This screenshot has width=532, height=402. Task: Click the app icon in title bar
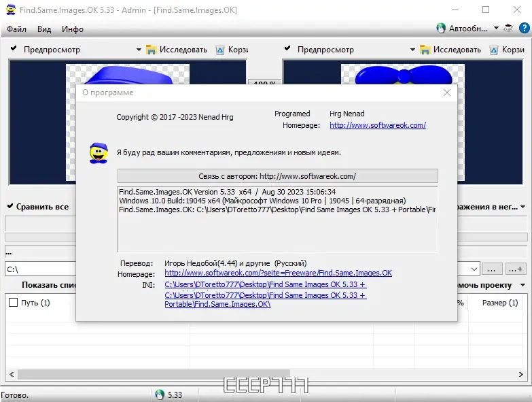coord(11,10)
